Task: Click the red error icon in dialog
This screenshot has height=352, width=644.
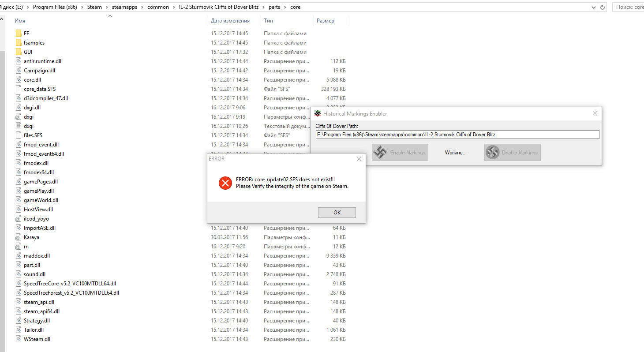Action: [x=225, y=183]
